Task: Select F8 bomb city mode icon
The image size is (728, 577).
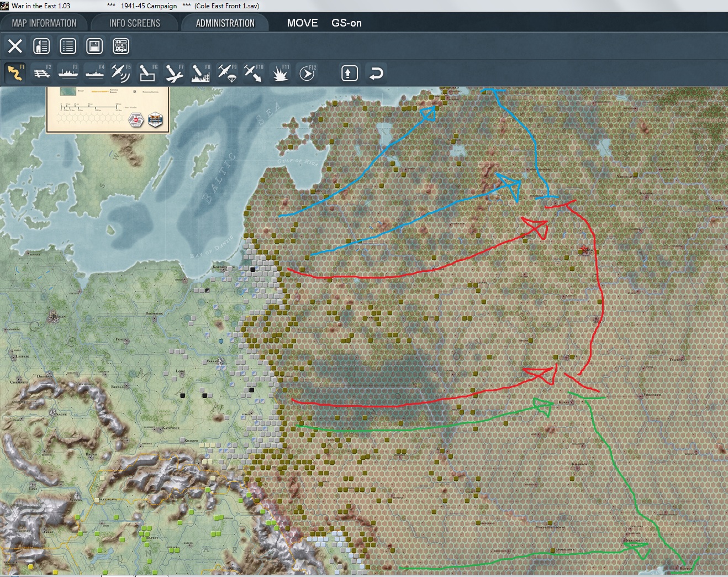Action: click(201, 73)
